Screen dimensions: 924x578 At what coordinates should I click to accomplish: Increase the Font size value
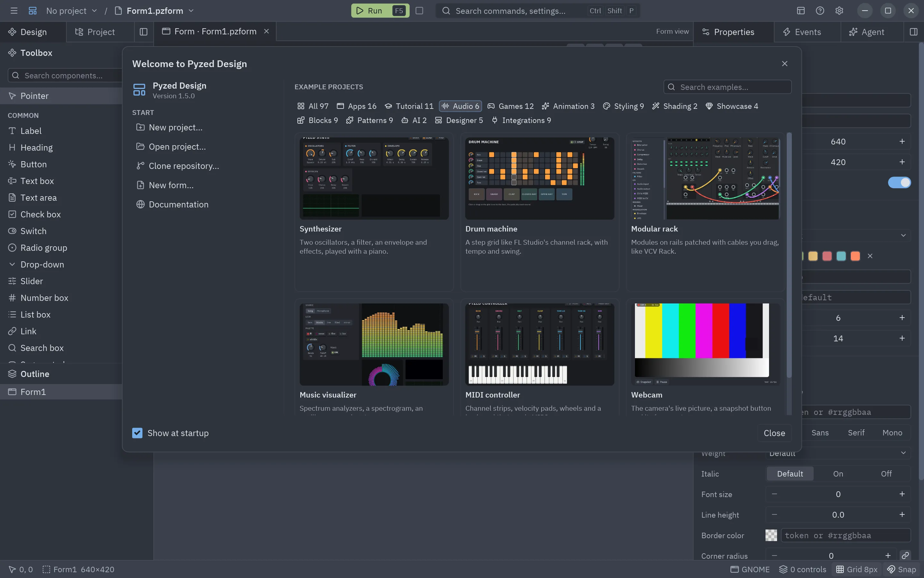[902, 494]
